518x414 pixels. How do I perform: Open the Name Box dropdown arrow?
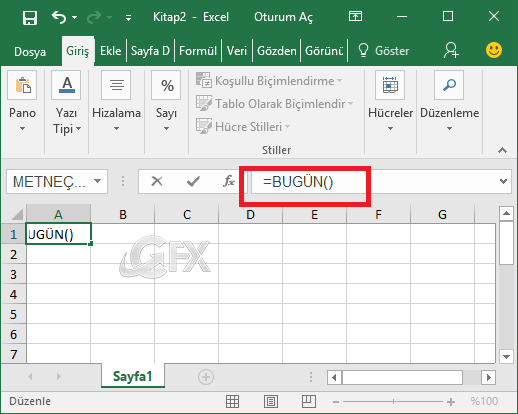pos(97,181)
